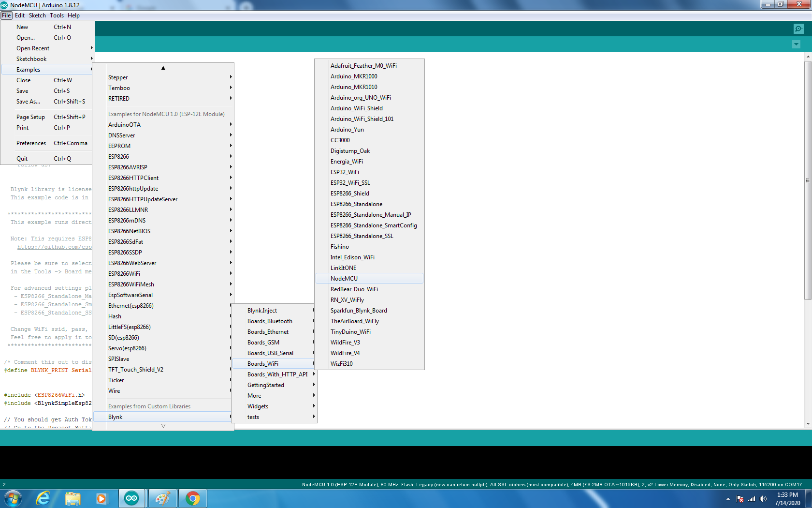The image size is (812, 508).
Task: Load the LinkItONE example
Action: (369, 268)
